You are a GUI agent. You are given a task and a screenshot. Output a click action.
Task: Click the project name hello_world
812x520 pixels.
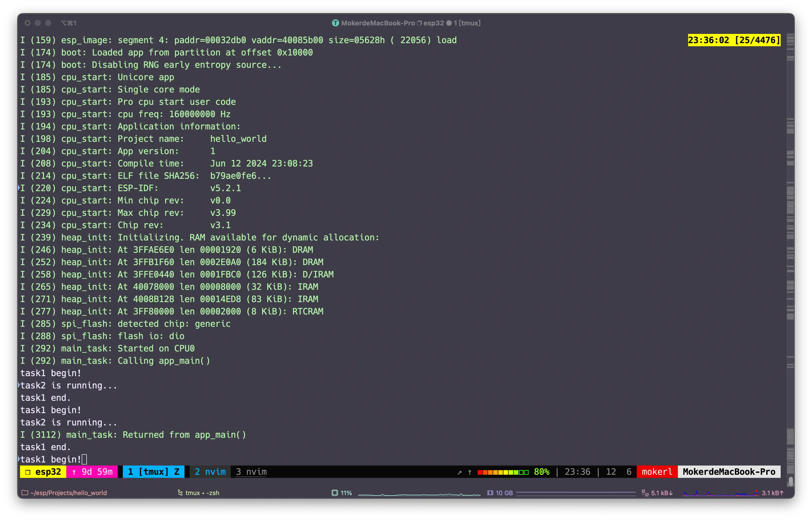coord(238,139)
